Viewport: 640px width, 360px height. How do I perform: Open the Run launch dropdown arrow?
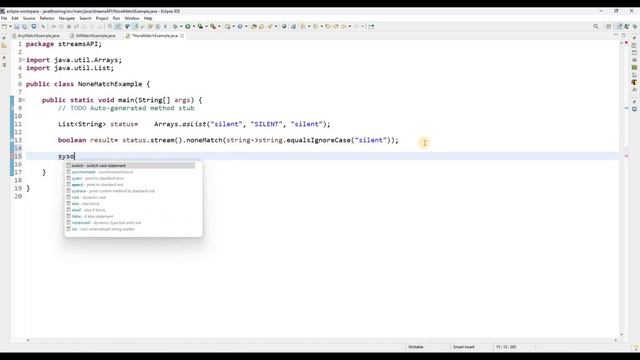193,27
